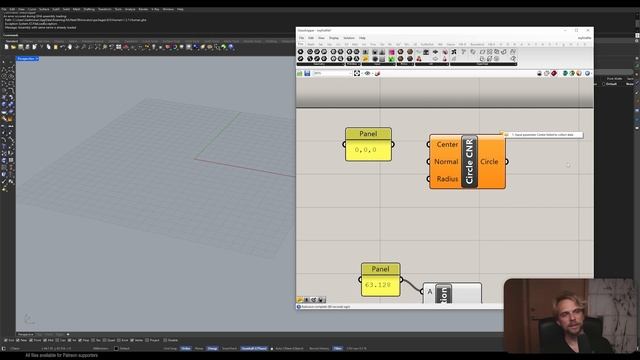Click the add viewport tab plus icon
The image size is (640, 360).
68,334
